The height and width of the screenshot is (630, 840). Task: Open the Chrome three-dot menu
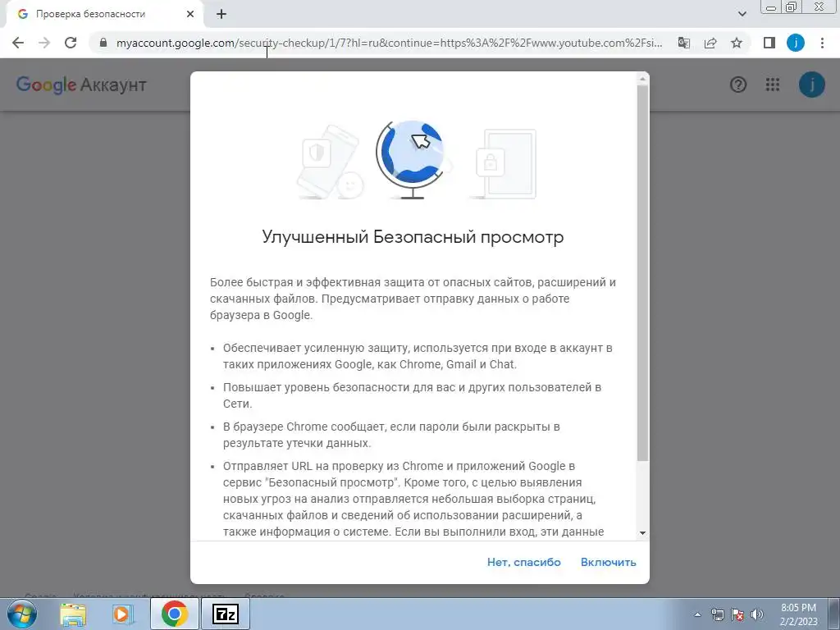coord(822,43)
